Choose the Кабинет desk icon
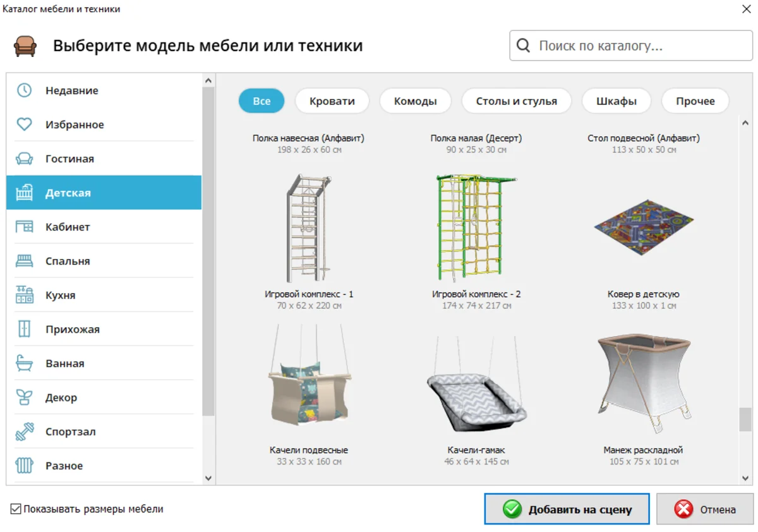This screenshot has width=758, height=532. (x=24, y=227)
